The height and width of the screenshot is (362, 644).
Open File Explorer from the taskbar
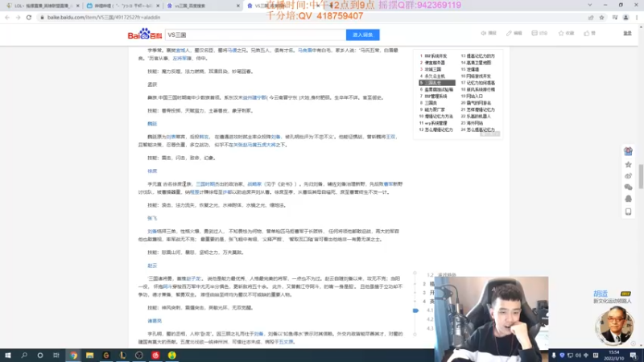(89, 356)
